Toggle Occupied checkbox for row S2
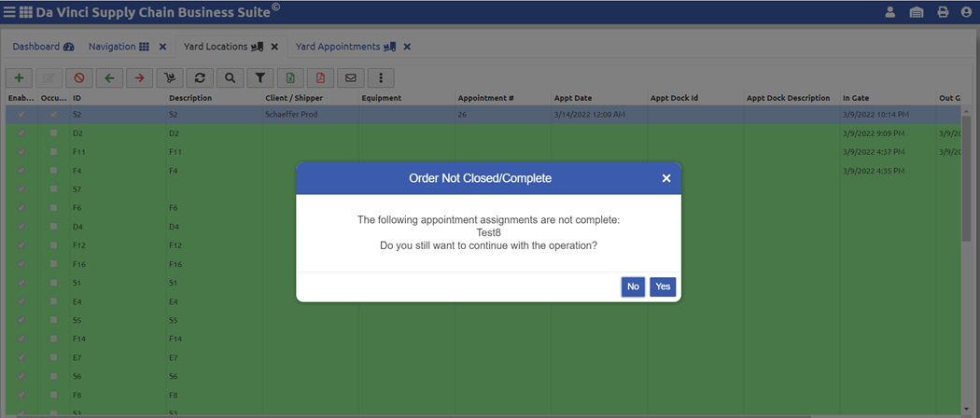 point(54,115)
